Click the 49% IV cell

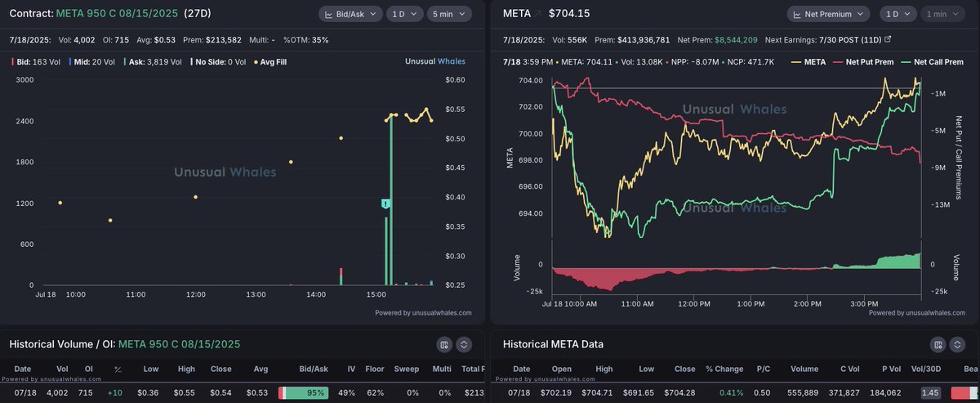click(x=345, y=393)
